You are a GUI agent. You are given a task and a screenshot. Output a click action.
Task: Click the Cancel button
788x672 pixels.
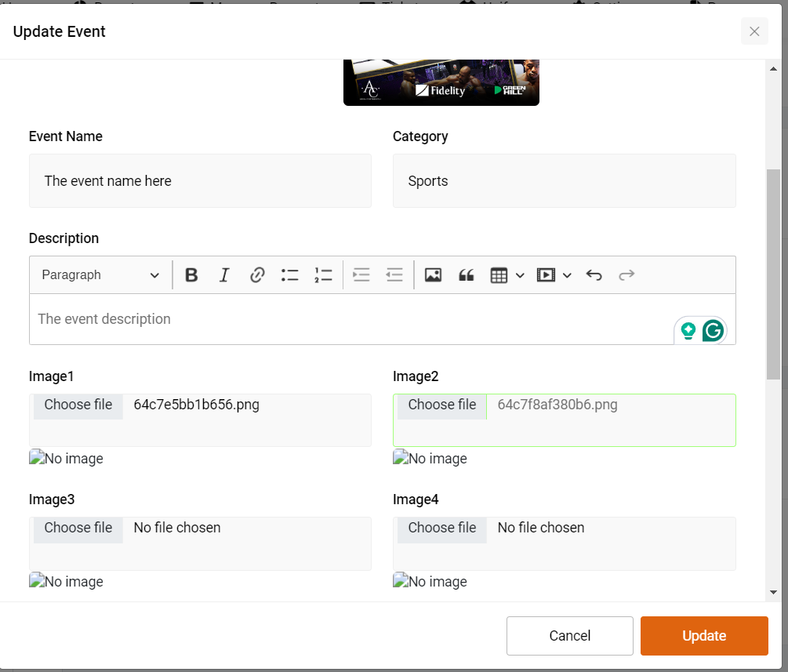[570, 636]
